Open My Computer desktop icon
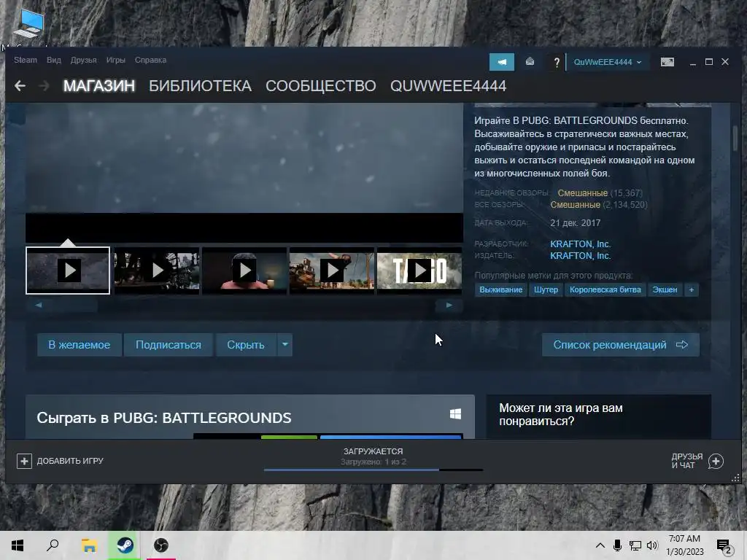747x560 pixels. [28, 24]
